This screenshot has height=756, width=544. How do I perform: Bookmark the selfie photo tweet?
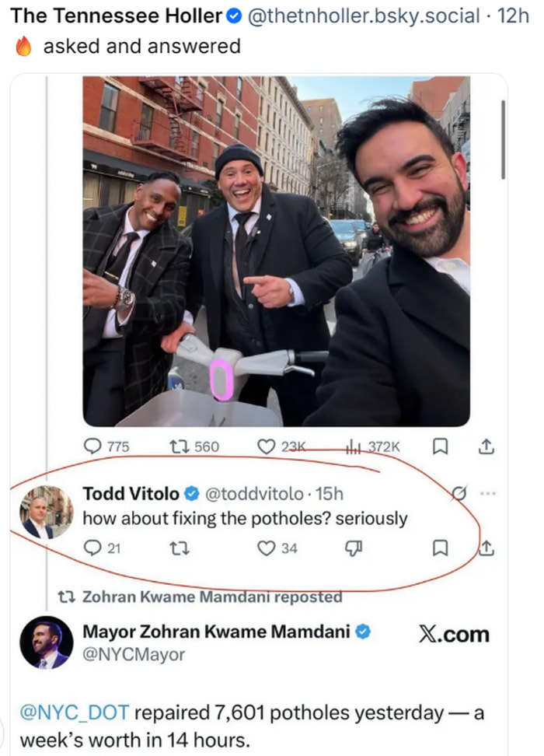(x=439, y=446)
